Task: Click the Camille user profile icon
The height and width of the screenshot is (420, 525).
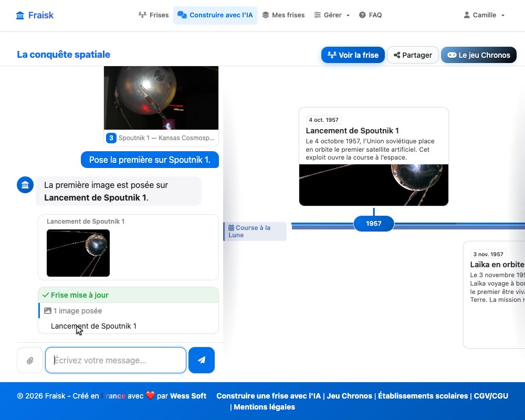Action: pos(467,15)
